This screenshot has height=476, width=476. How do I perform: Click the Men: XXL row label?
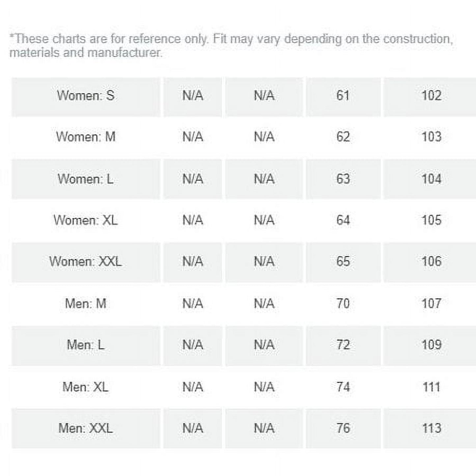click(x=86, y=428)
